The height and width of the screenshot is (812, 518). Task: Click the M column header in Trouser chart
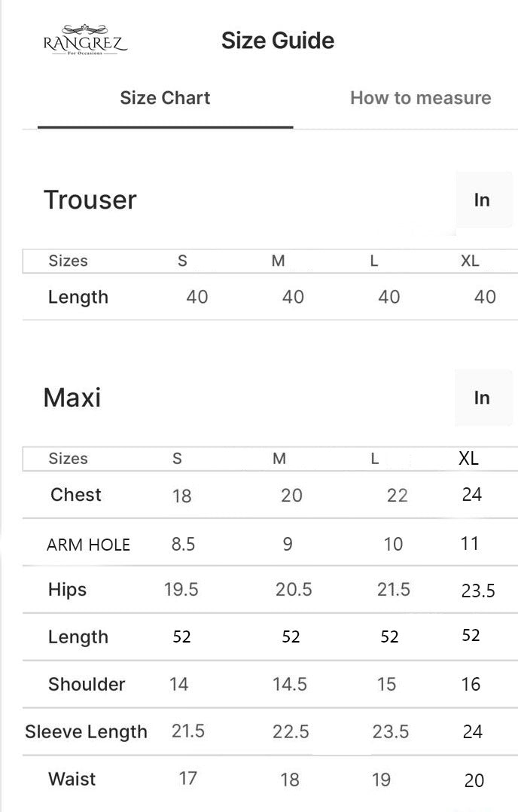point(278,261)
